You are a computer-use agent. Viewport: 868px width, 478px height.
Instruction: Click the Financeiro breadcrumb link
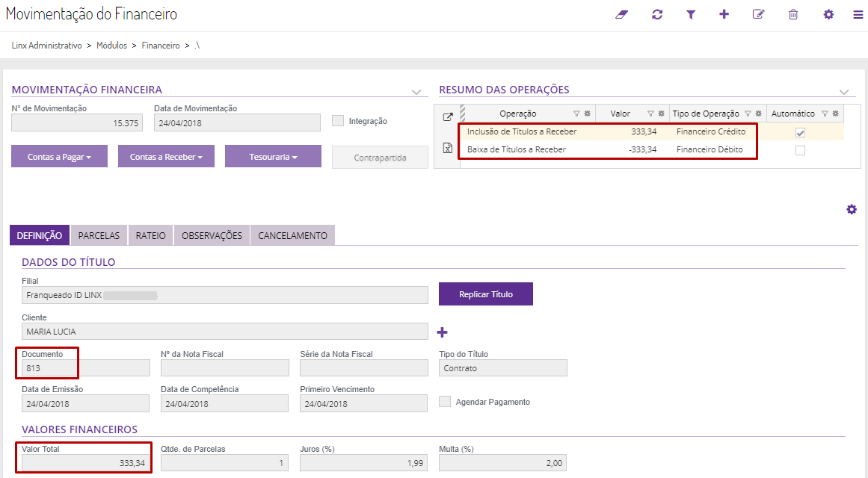tap(161, 46)
